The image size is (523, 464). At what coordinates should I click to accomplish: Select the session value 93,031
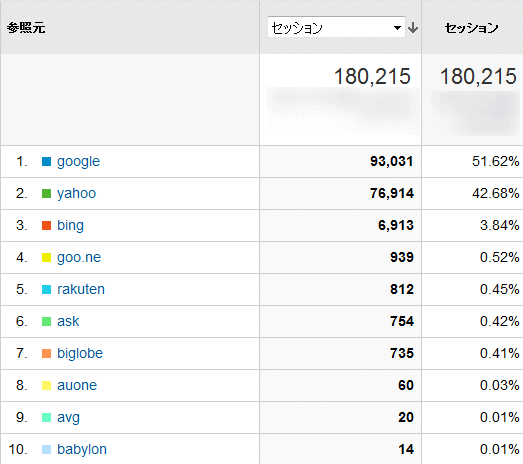point(392,161)
